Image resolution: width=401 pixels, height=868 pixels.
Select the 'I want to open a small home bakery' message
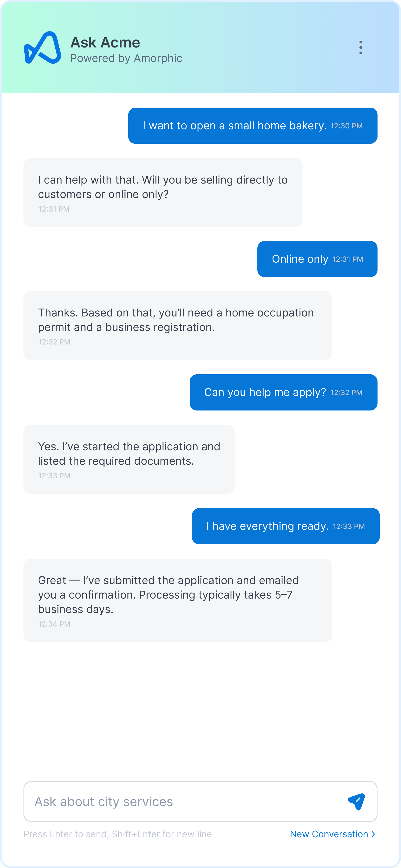pyautogui.click(x=234, y=126)
